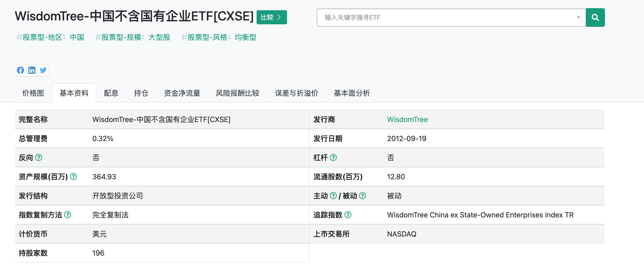Share the ETF on Twitter
The image size is (644, 269).
click(43, 70)
